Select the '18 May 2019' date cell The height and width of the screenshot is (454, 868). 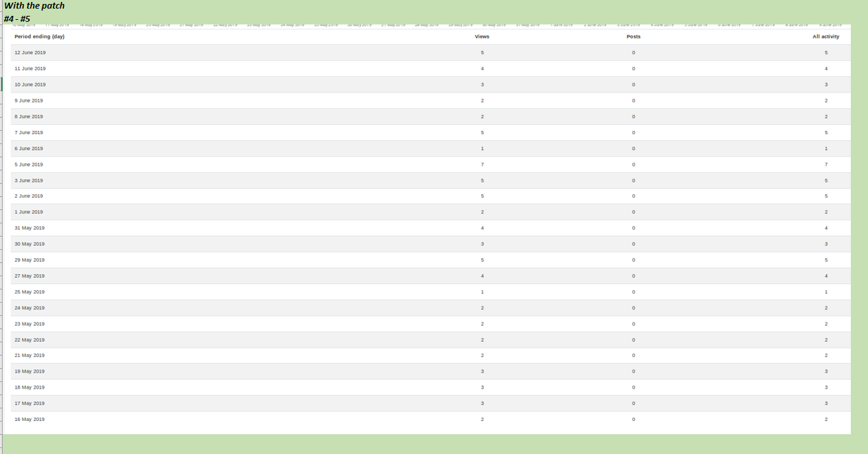[30, 387]
